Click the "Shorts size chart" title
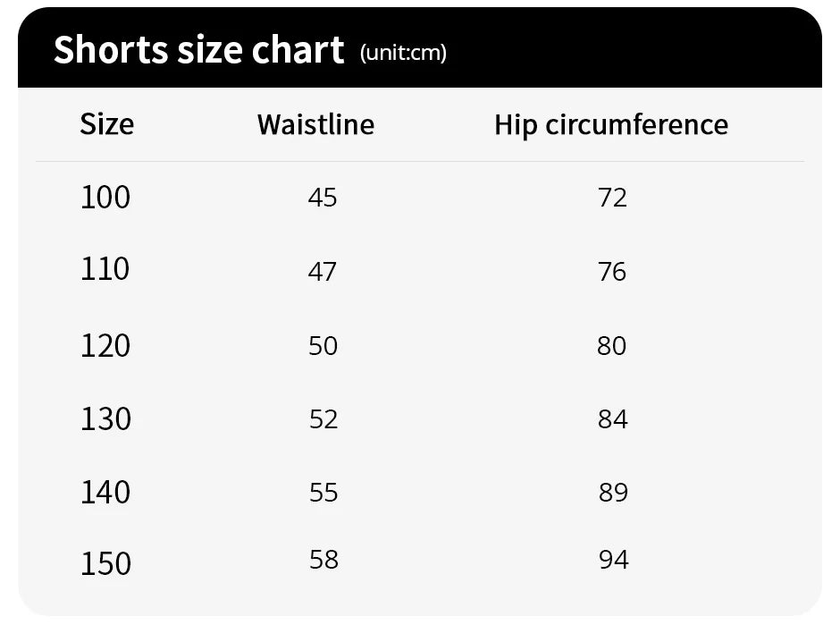The image size is (840, 625). point(198,50)
